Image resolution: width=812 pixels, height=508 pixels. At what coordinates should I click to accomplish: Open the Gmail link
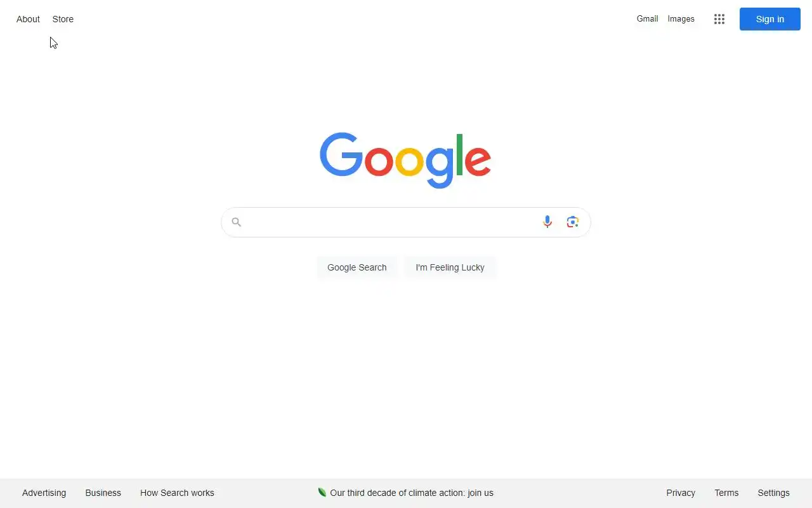coord(647,19)
